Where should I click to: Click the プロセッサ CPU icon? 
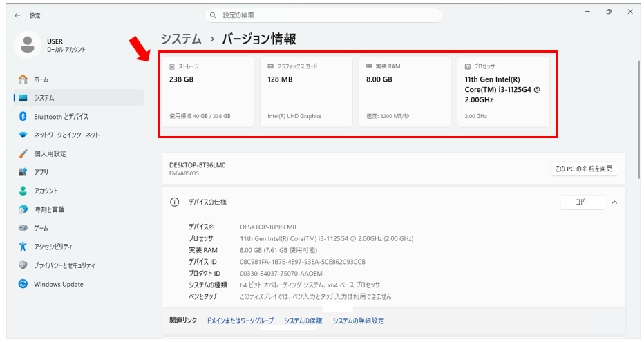(x=467, y=66)
